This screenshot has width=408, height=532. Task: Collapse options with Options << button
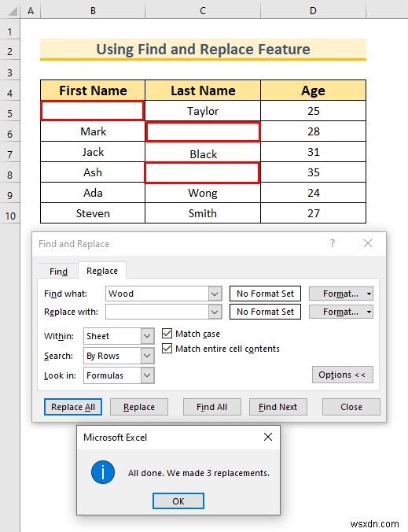tap(343, 375)
